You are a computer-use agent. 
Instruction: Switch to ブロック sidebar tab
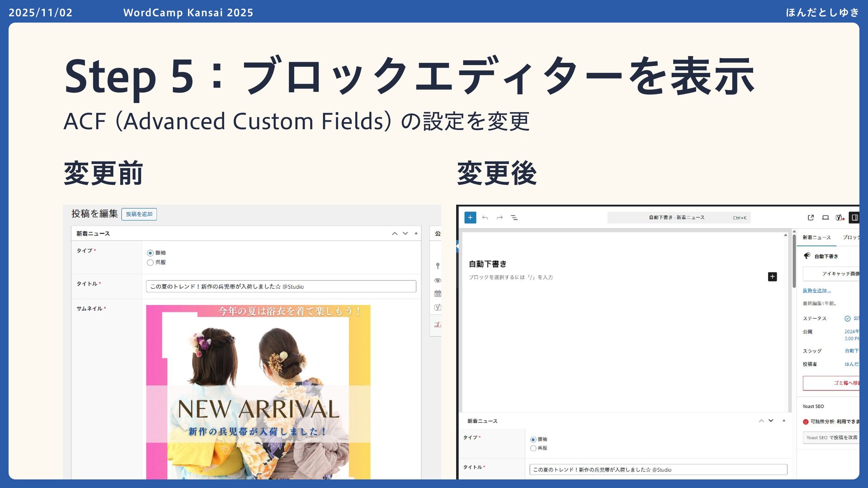click(x=850, y=238)
